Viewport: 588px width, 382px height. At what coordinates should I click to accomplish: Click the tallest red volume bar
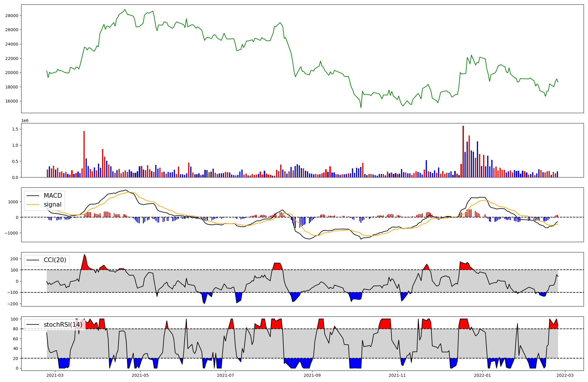463,151
